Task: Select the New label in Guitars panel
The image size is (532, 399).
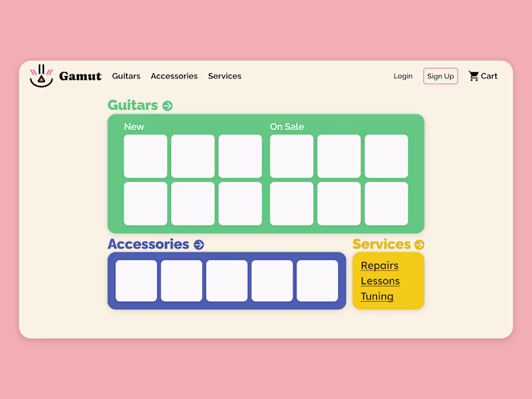Action: click(134, 127)
